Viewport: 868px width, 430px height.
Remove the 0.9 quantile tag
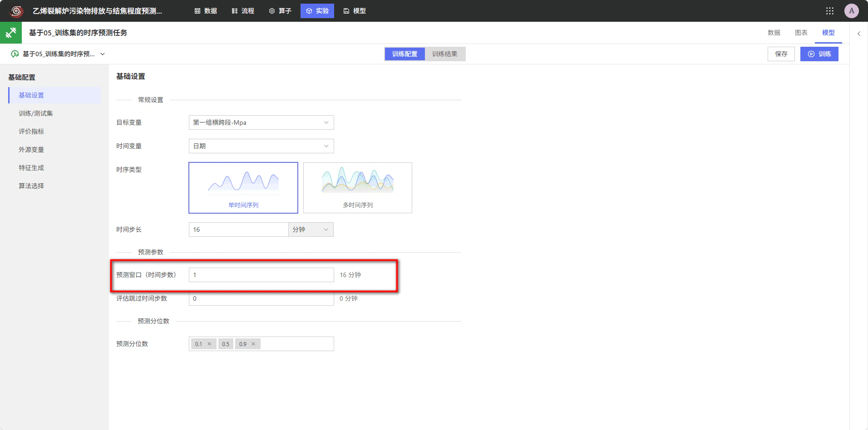coord(253,344)
